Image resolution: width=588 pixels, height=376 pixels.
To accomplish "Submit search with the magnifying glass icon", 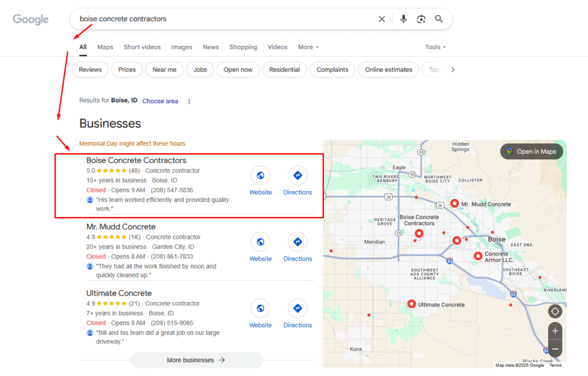I will (x=439, y=19).
